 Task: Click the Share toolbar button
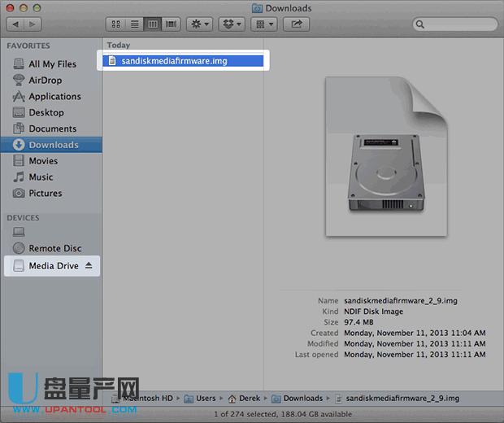pyautogui.click(x=296, y=24)
